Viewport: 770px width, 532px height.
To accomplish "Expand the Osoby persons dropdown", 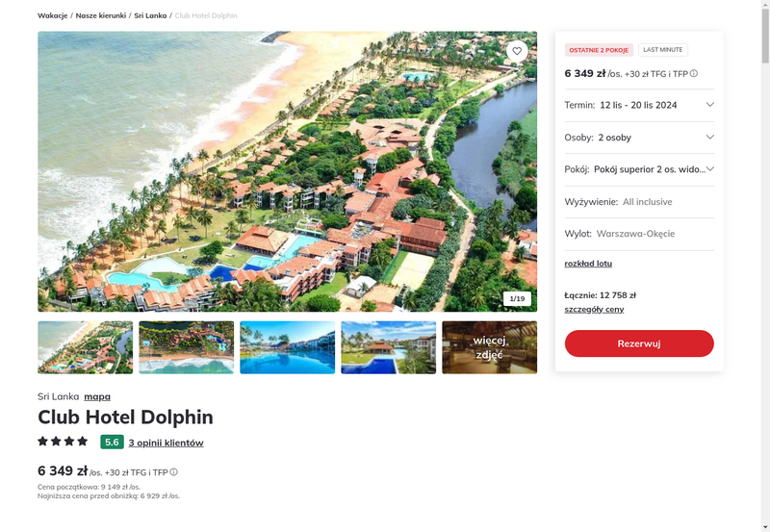I will pos(639,138).
